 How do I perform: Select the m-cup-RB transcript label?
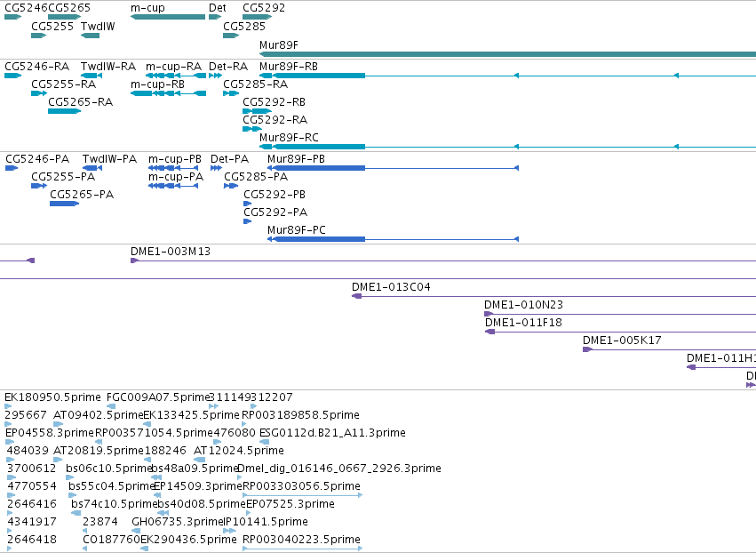157,84
